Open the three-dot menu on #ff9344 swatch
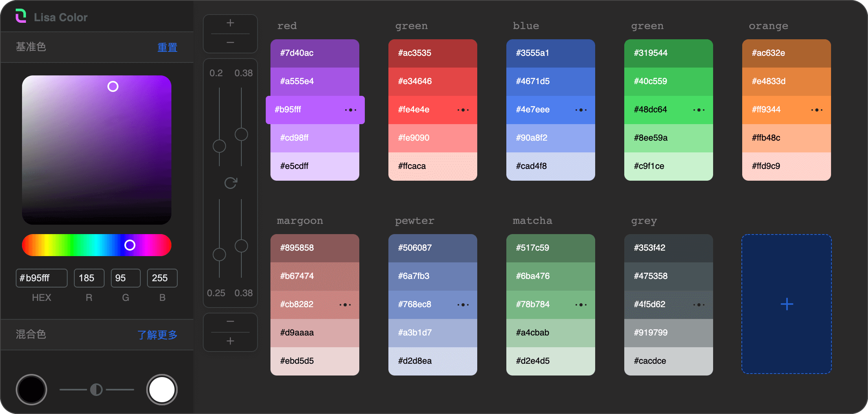 point(817,110)
